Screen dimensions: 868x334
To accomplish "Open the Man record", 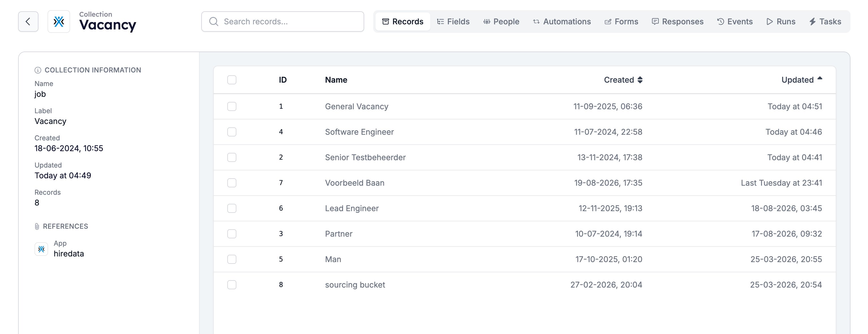I will pos(333,260).
